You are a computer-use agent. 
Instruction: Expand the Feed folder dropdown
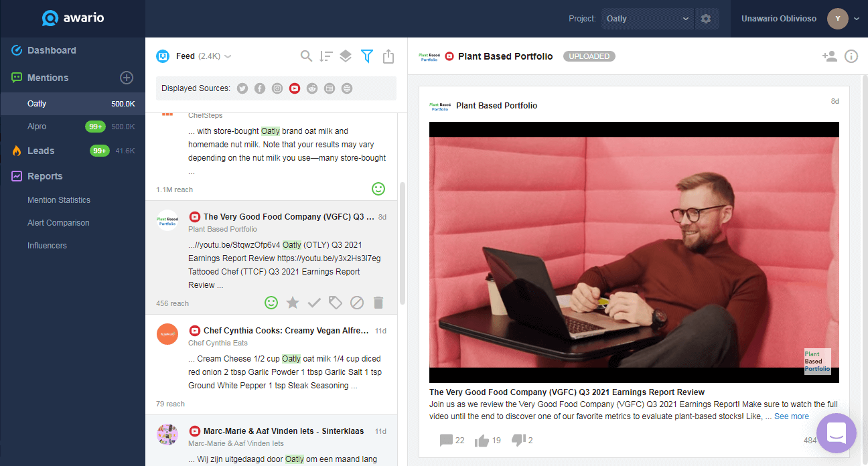(x=228, y=56)
